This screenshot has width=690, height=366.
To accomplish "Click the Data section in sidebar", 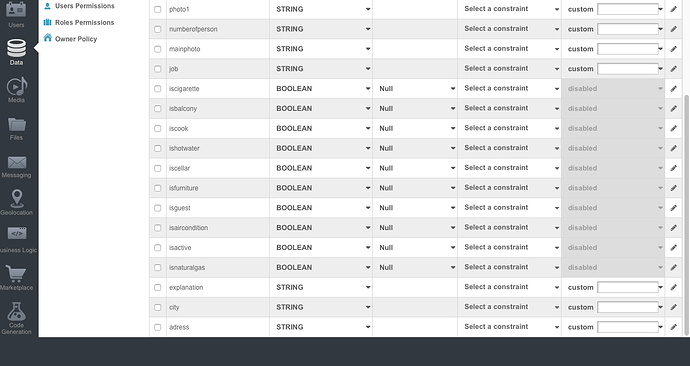I will 17,52.
